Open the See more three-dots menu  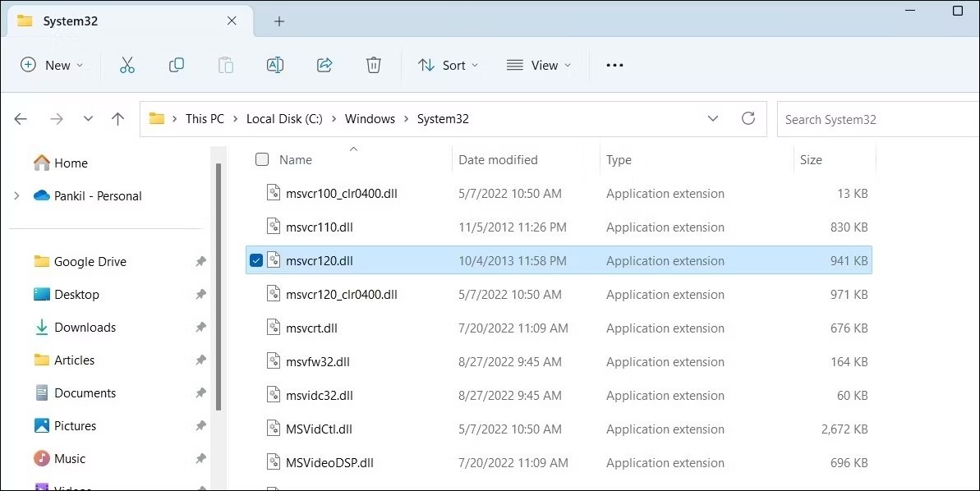coord(614,65)
